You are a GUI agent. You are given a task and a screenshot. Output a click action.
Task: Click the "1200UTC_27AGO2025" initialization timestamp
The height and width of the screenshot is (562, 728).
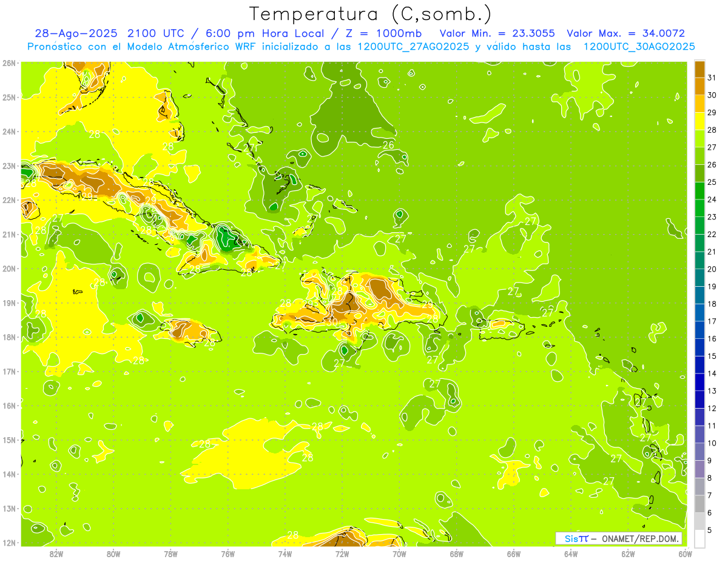click(x=411, y=47)
